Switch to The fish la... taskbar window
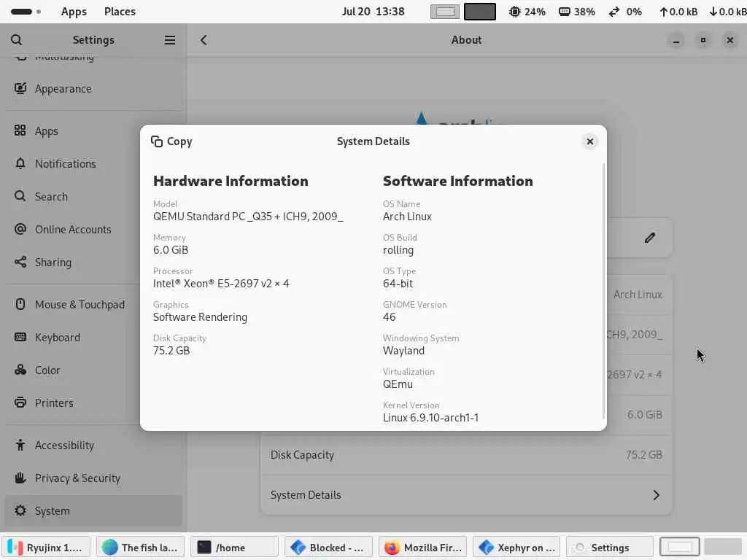Viewport: 747px width, 560px height. 140,548
